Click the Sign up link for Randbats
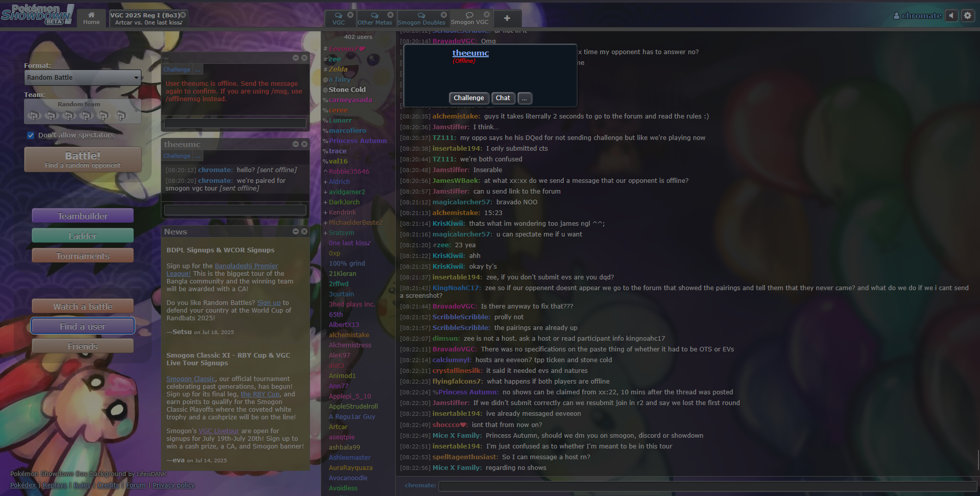Image resolution: width=980 pixels, height=496 pixels. point(269,303)
